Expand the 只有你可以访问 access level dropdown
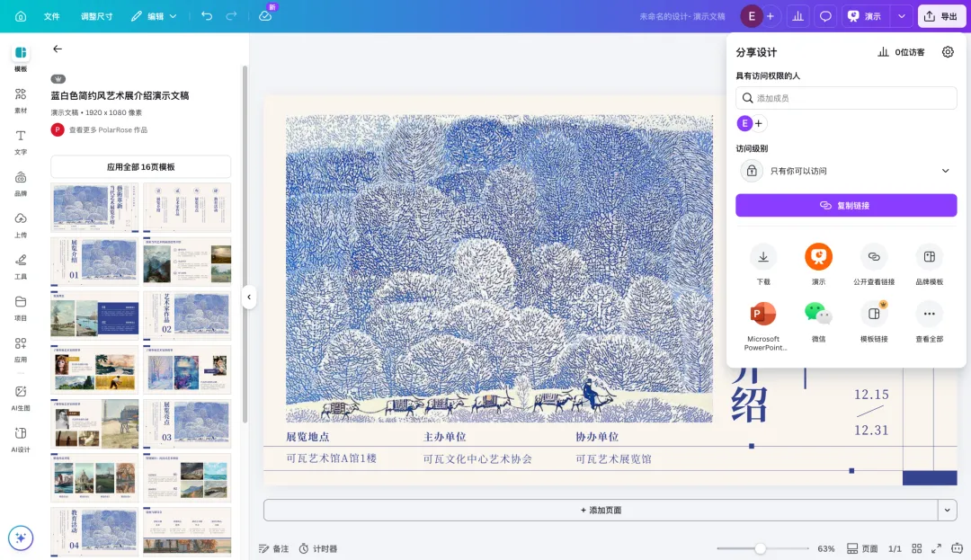971x560 pixels. (846, 171)
